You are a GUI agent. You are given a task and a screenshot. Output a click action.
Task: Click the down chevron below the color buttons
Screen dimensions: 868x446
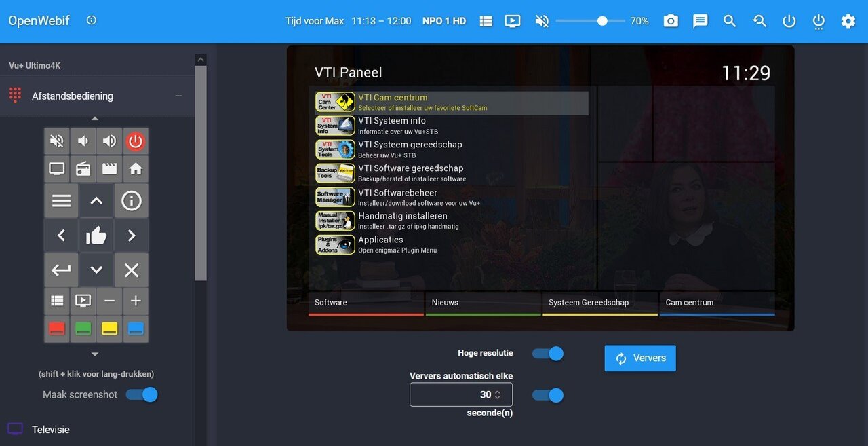pos(95,354)
